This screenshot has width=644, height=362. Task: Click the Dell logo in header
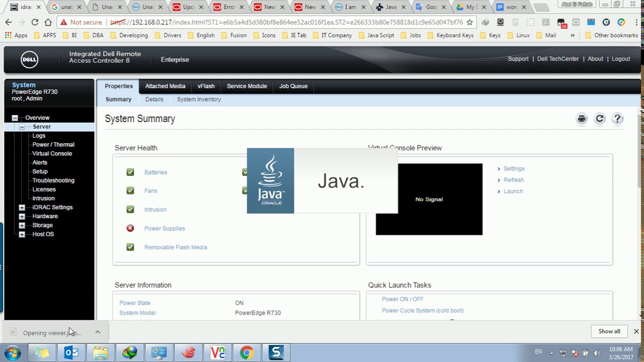point(29,59)
